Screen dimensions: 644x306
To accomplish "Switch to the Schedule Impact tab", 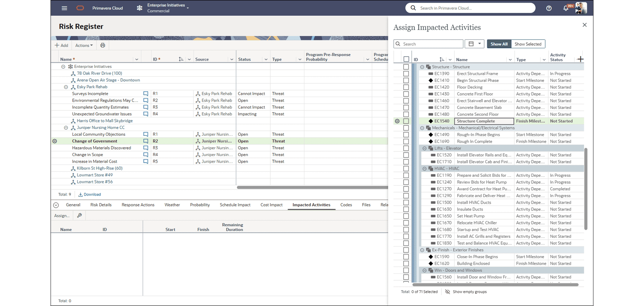I will (235, 205).
